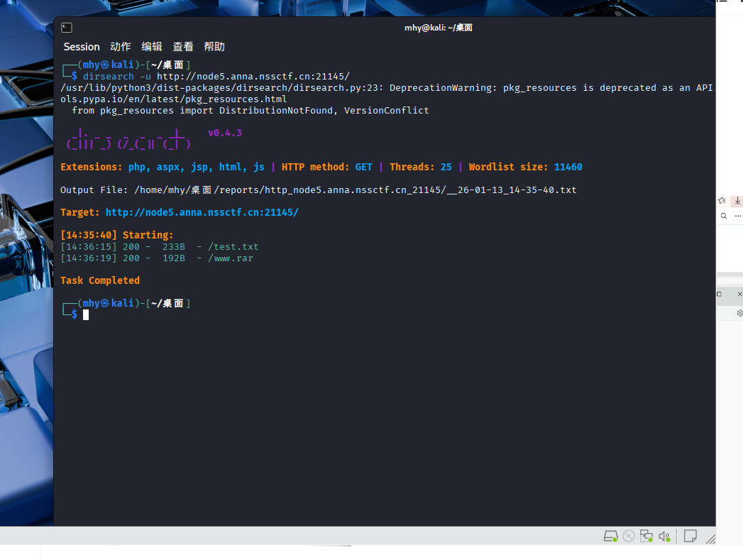
Task: Click the terminal prompt cursor
Action: tap(86, 314)
